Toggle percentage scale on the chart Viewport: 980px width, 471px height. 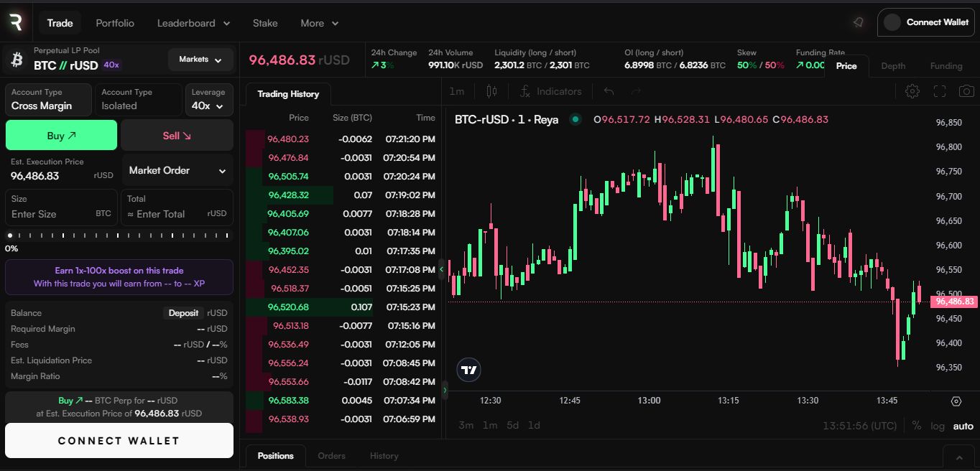916,426
